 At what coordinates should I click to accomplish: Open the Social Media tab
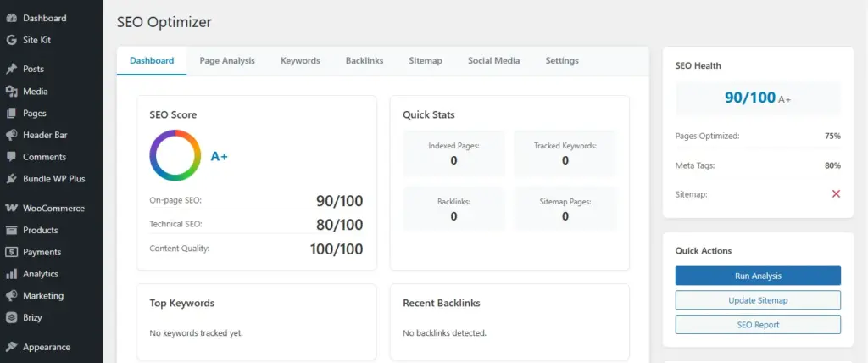pyautogui.click(x=494, y=60)
